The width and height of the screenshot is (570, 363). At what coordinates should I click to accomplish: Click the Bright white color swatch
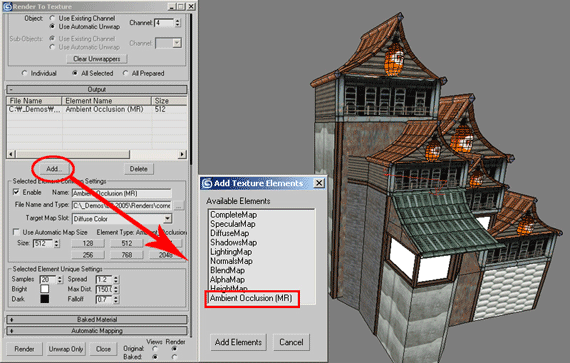pyautogui.click(x=45, y=289)
